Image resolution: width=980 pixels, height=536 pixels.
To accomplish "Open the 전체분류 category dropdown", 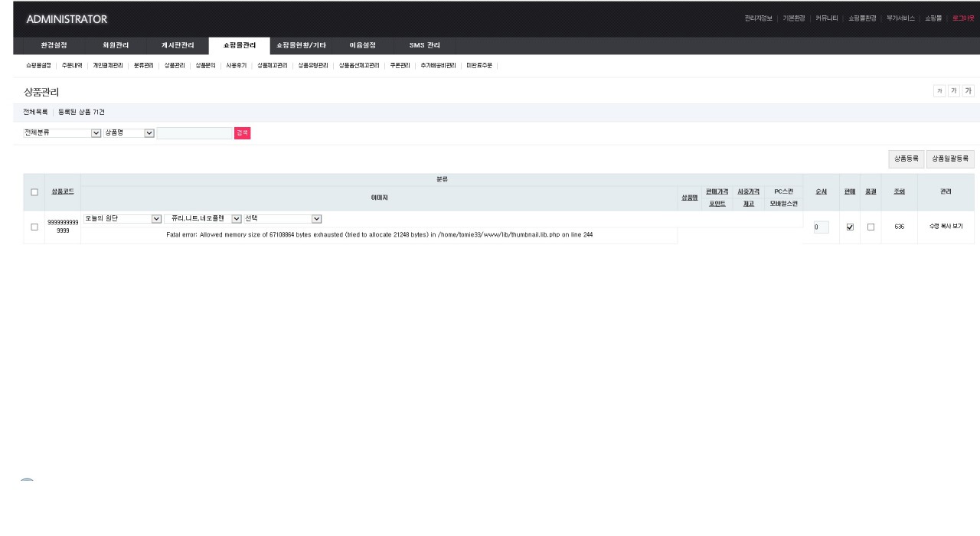I will click(62, 133).
